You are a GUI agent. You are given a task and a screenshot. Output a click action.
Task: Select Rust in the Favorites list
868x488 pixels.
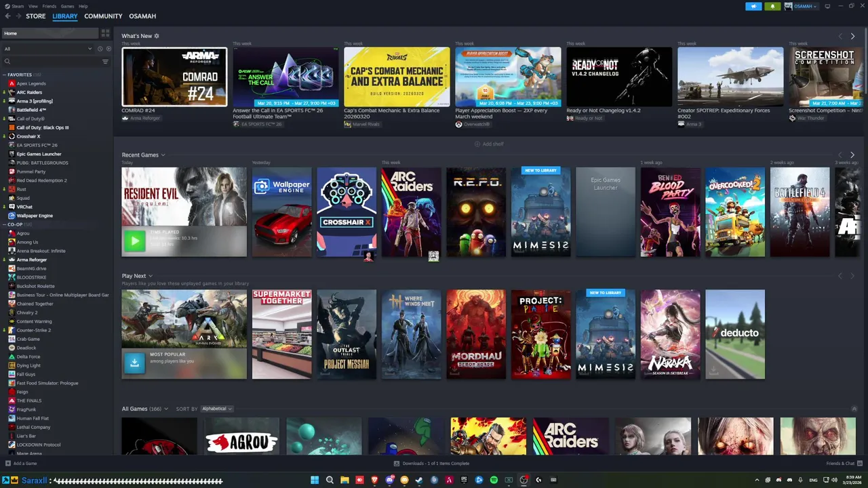click(x=22, y=189)
